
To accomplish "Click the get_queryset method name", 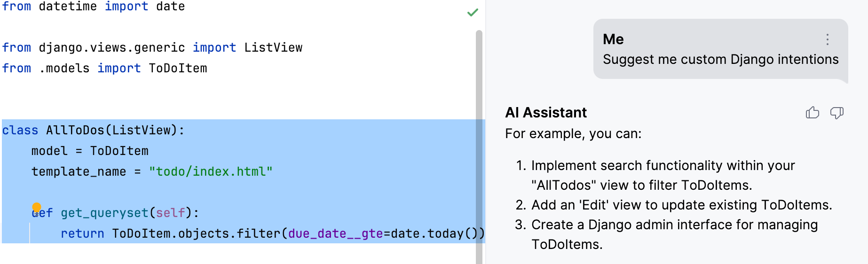I will (104, 213).
